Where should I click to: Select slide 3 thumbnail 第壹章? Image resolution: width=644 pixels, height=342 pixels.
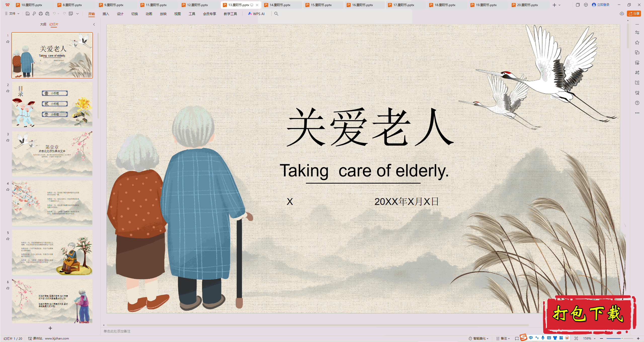(x=52, y=154)
